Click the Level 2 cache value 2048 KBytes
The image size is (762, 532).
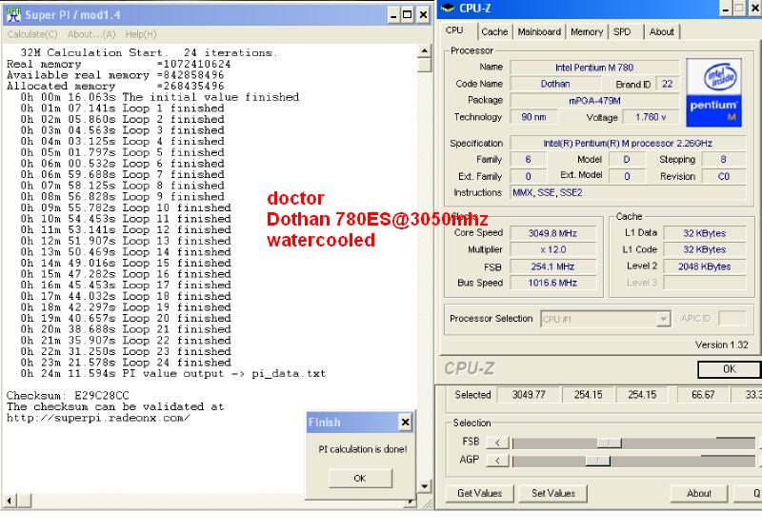click(704, 266)
